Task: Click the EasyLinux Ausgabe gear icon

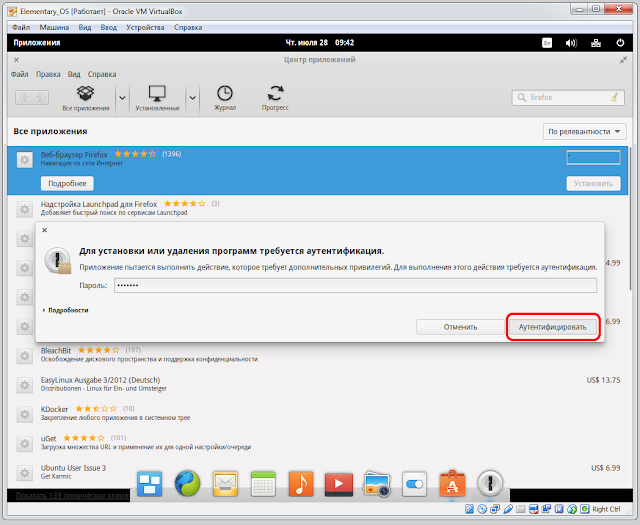Action: pyautogui.click(x=25, y=385)
